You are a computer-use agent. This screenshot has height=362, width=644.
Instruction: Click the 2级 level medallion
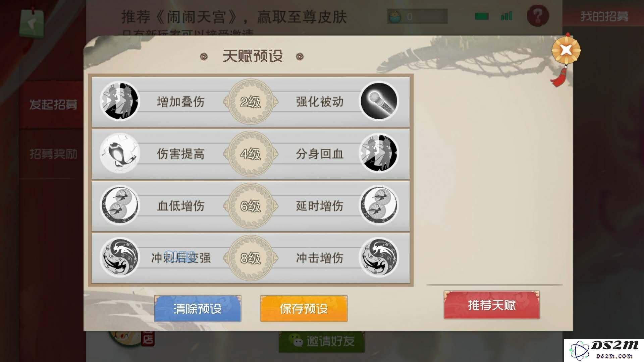251,102
